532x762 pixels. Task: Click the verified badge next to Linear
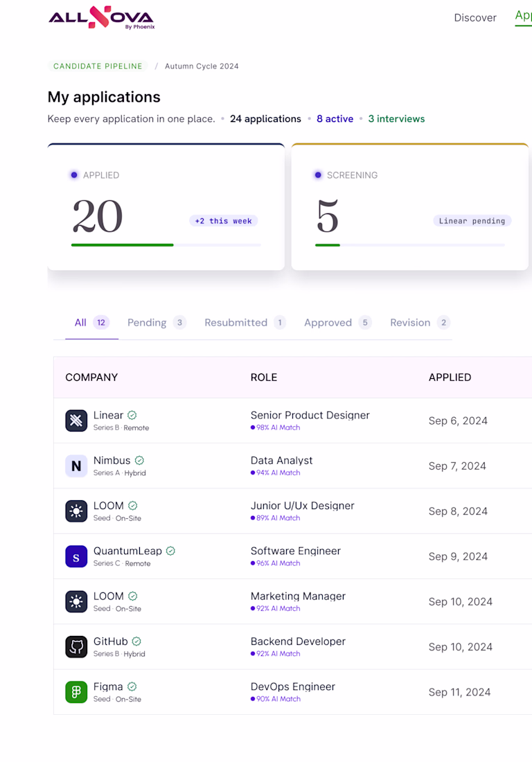132,415
